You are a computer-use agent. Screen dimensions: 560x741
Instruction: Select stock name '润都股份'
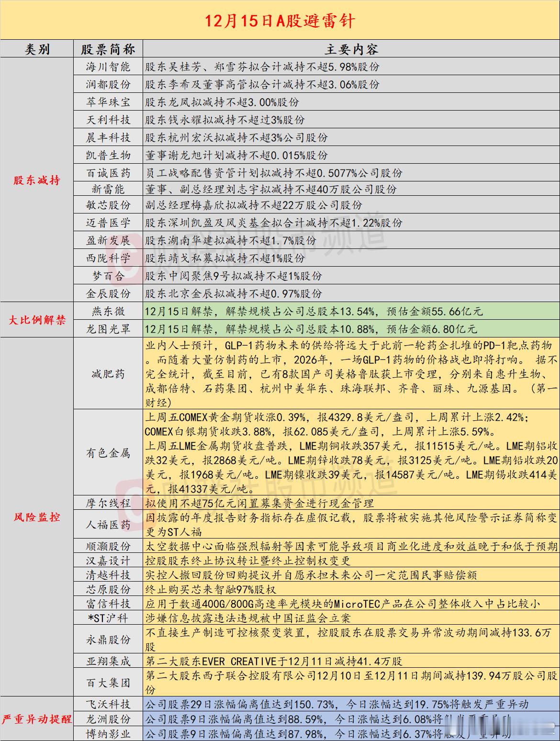[x=108, y=84]
